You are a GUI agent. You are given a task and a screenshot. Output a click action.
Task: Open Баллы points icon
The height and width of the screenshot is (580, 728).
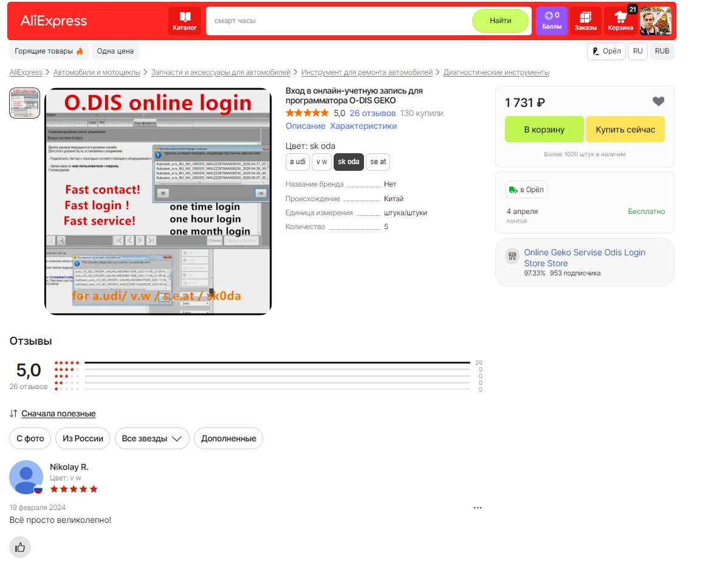[x=552, y=21]
